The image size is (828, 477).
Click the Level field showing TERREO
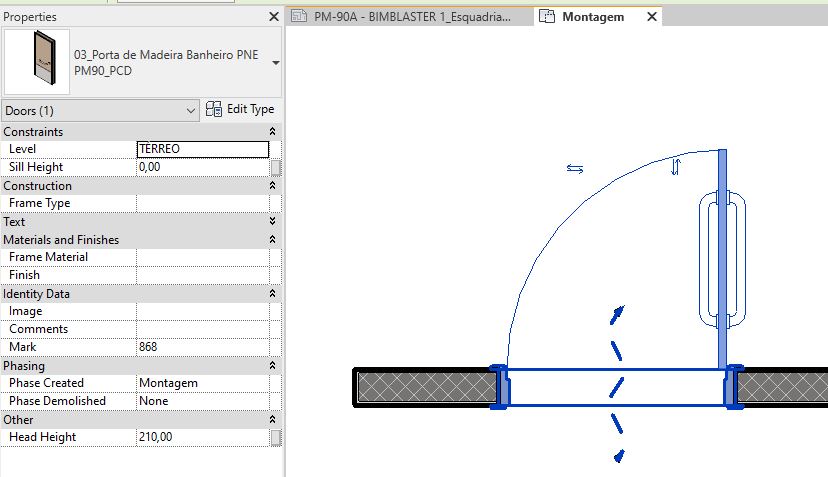203,149
